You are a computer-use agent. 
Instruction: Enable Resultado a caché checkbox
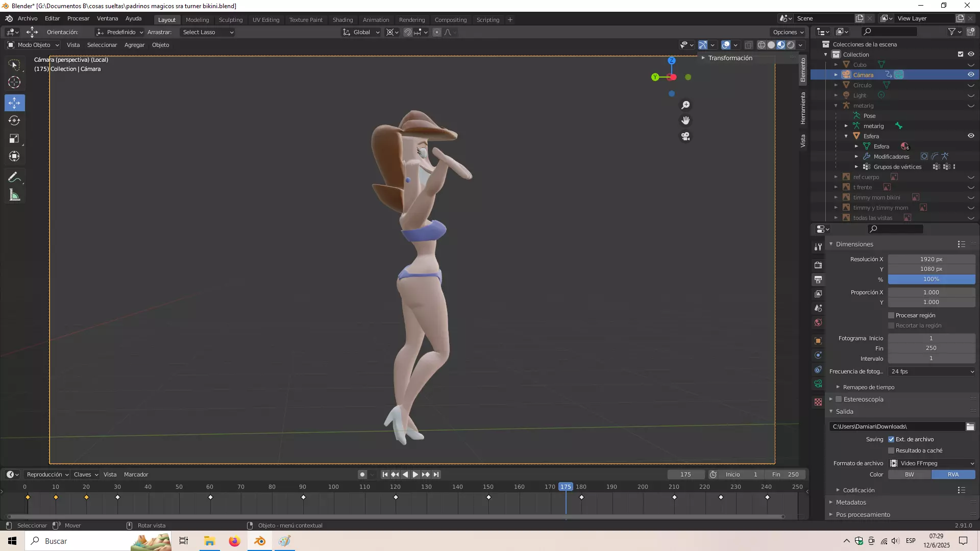[x=891, y=450]
